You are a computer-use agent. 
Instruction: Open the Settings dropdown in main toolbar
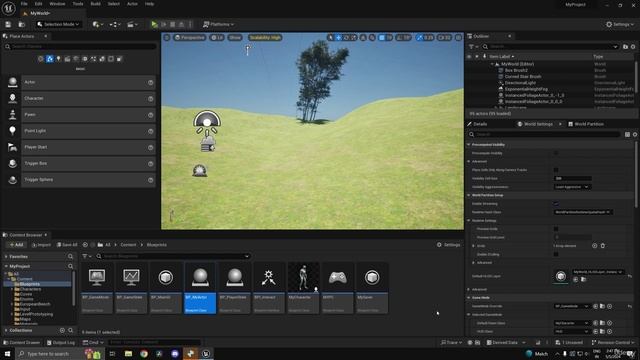coord(620,24)
